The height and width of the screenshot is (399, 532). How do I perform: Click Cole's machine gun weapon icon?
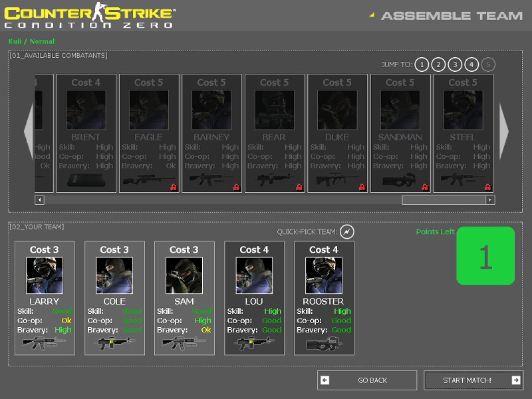click(114, 343)
